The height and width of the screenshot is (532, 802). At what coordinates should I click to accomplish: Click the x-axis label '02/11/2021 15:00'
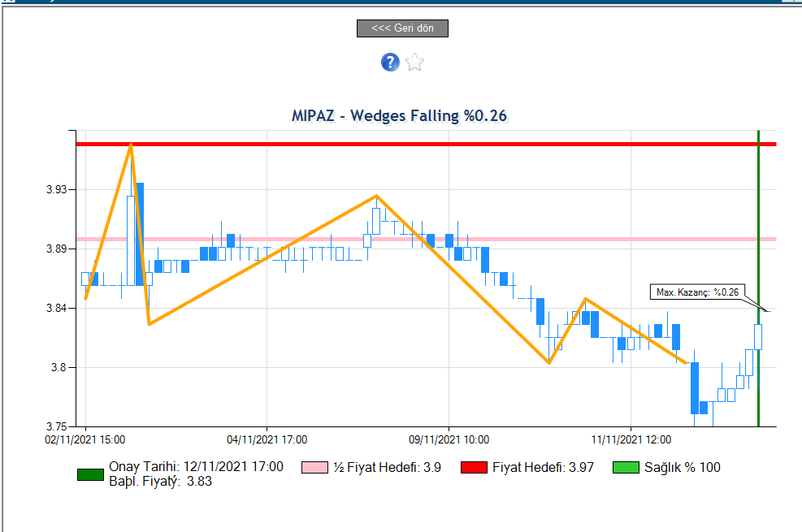[x=85, y=439]
